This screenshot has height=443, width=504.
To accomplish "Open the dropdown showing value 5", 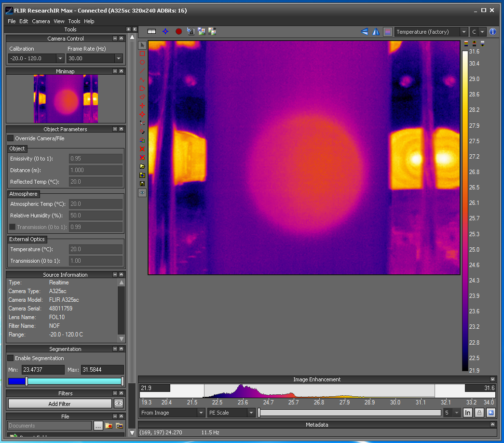I will point(457,413).
